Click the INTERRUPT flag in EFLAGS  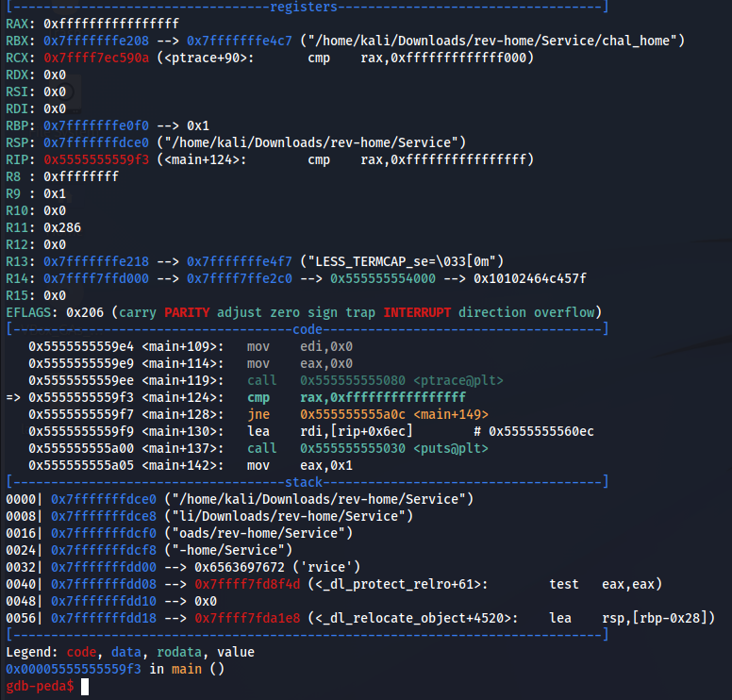[x=417, y=312]
